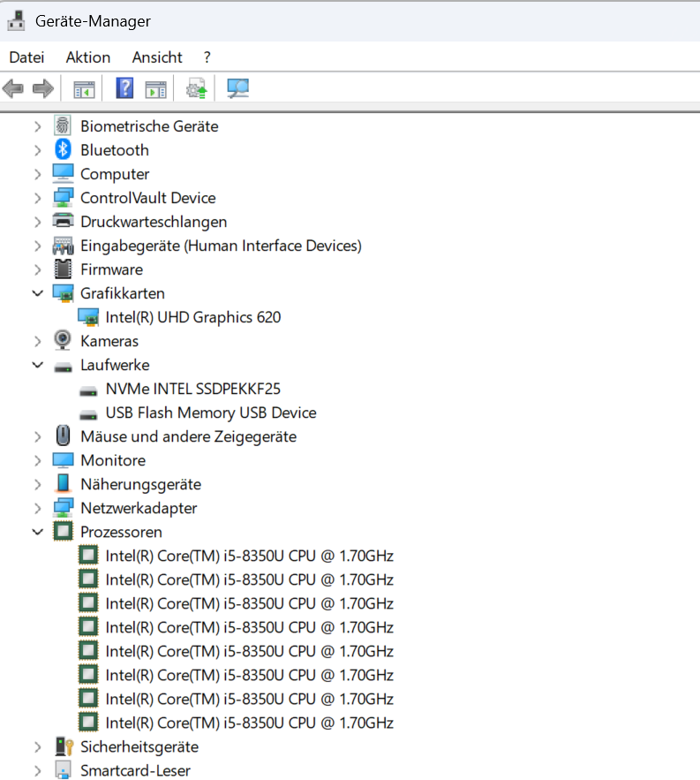This screenshot has height=780, width=700.
Task: Click the update driver software toolbar icon
Action: [196, 88]
